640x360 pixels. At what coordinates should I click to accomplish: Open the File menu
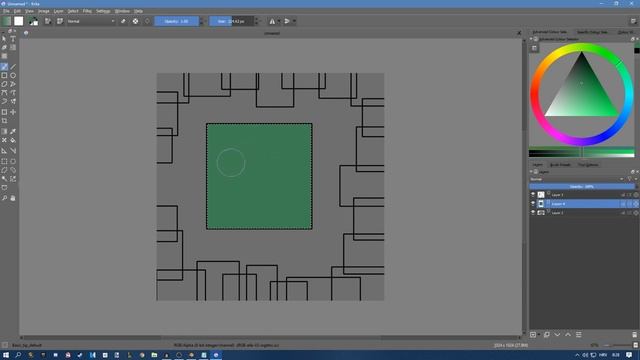pos(6,11)
